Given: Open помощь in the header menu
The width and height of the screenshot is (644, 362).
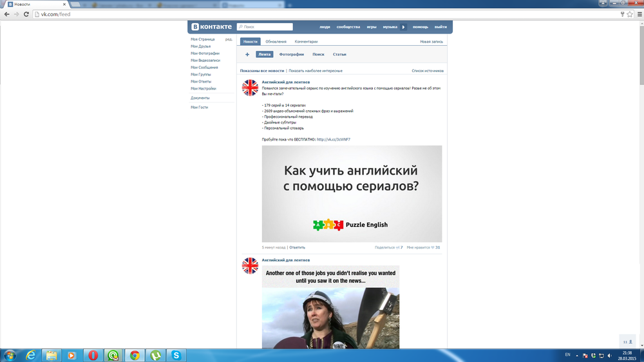Looking at the screenshot, I should [420, 26].
